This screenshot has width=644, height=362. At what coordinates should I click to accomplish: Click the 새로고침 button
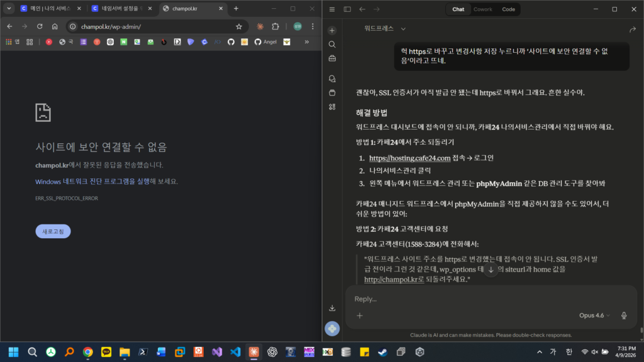[x=53, y=231]
